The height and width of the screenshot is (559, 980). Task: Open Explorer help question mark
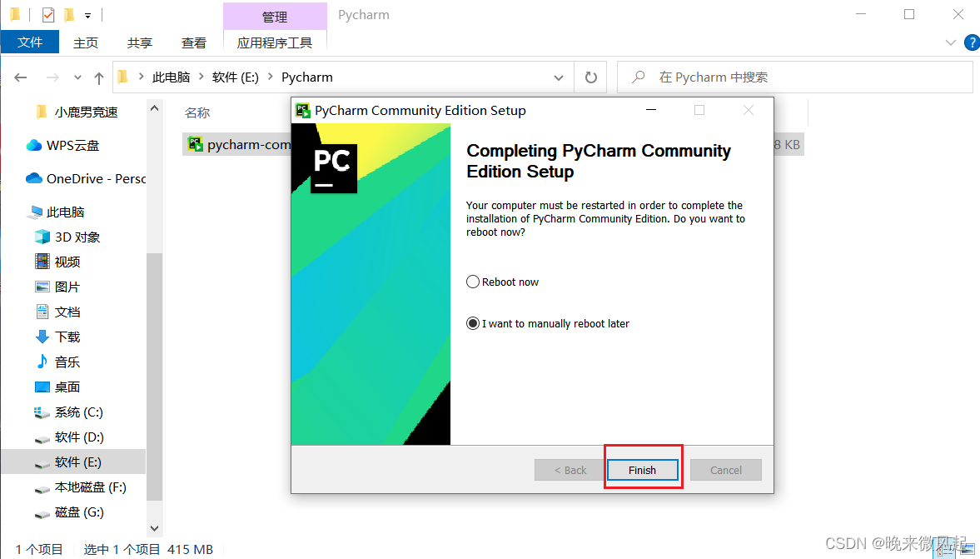973,42
